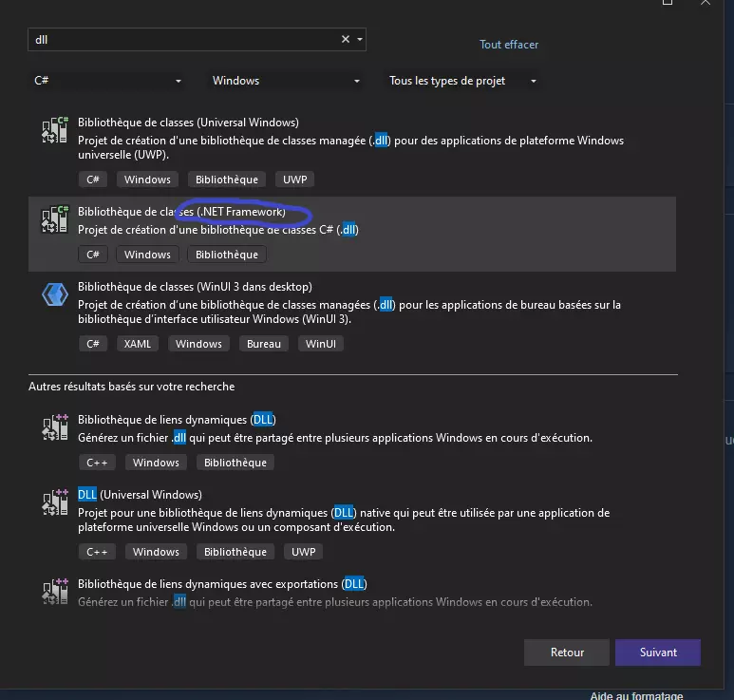Screen dimensions: 734x700
Task: Select Bibliothèque de classes (Universal Windows)
Action: coord(188,123)
